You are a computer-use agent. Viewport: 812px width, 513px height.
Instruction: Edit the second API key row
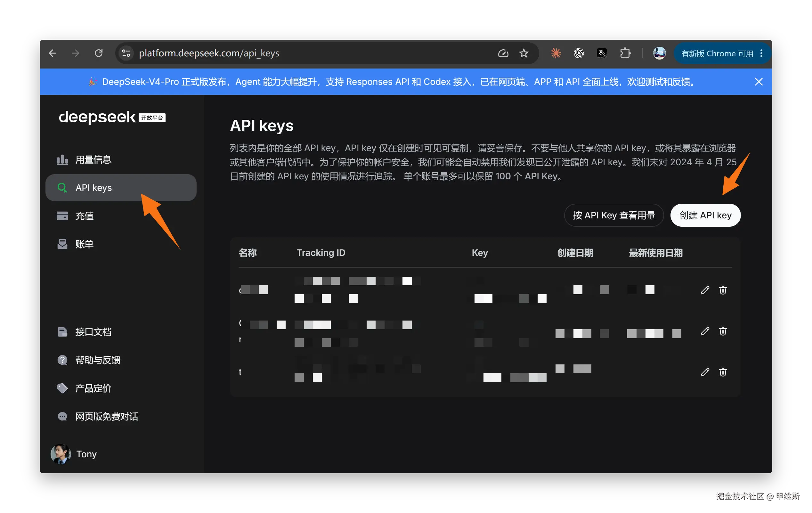coord(705,331)
